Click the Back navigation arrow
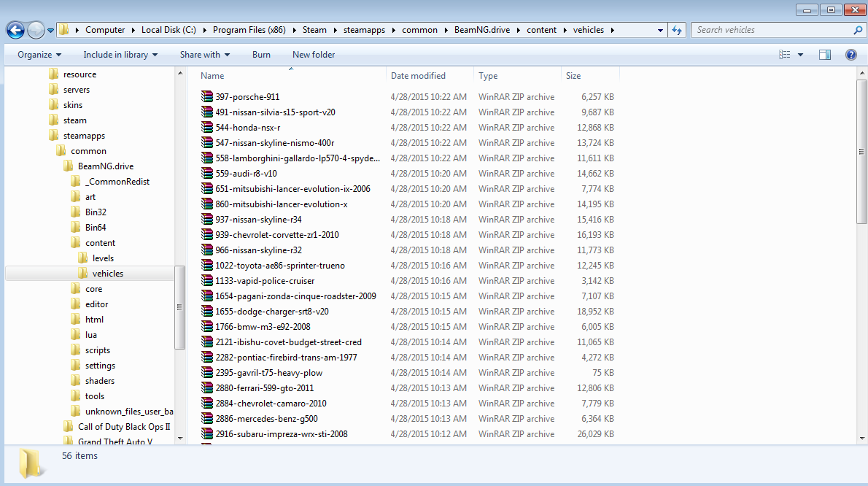The width and height of the screenshot is (868, 486). 15,30
